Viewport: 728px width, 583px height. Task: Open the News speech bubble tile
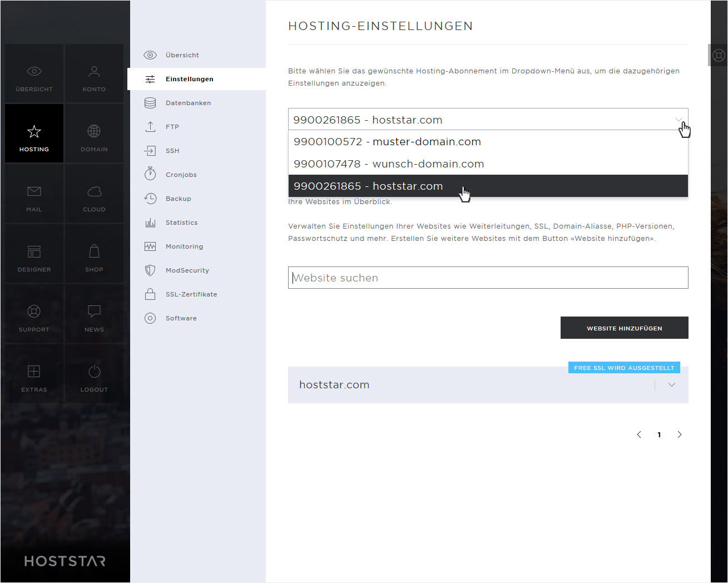pos(94,314)
